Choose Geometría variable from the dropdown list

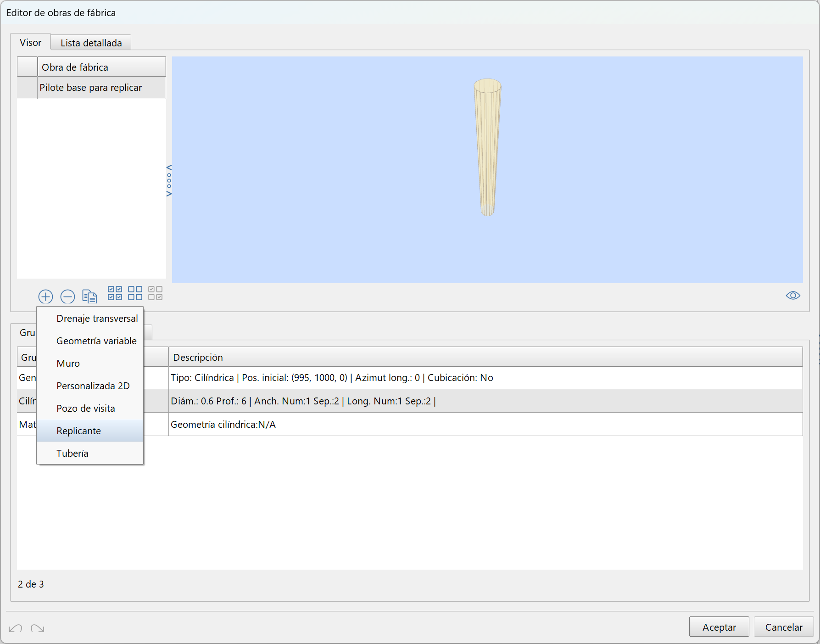[x=96, y=341]
